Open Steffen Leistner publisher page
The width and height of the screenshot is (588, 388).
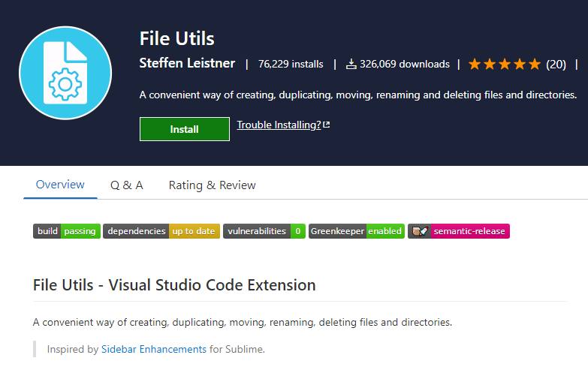point(187,63)
